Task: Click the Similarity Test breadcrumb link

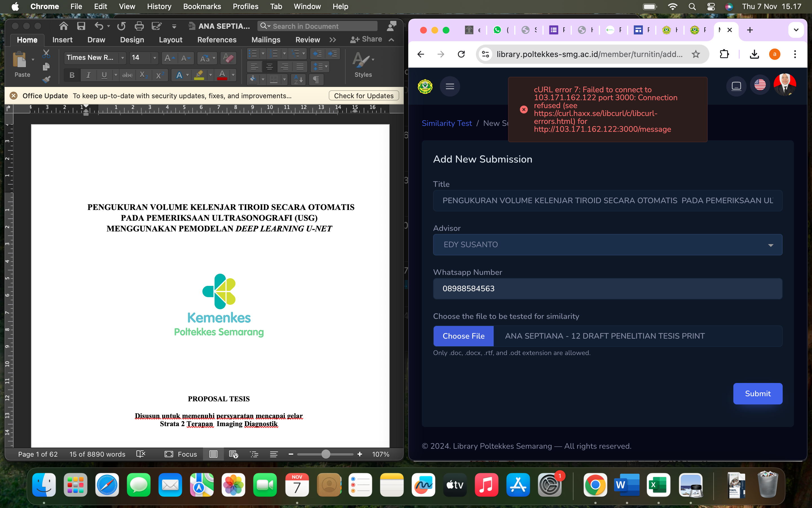Action: (x=447, y=123)
